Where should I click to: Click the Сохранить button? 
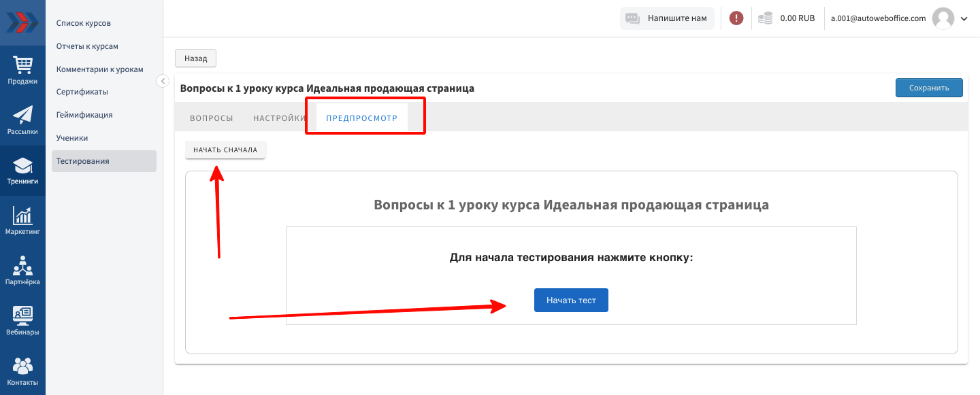click(928, 88)
